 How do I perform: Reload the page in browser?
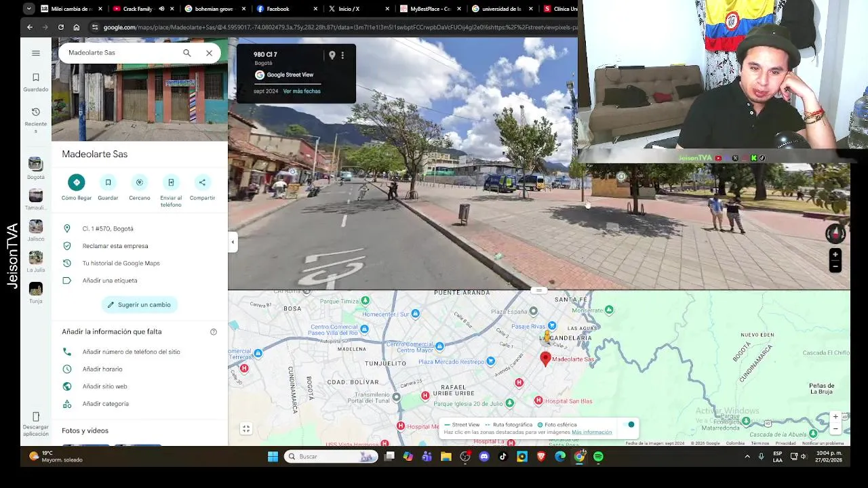coord(61,27)
